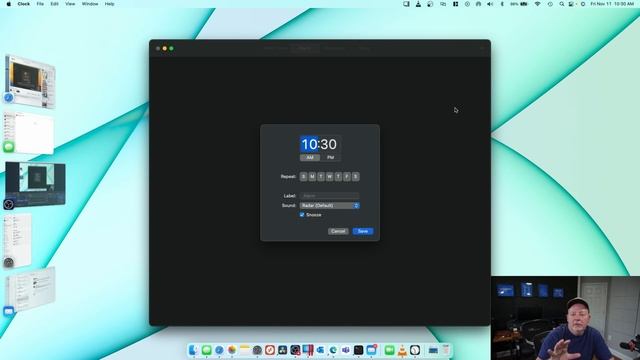Select the hour field showing 10
Screen dimensions: 640x360
pyautogui.click(x=309, y=144)
